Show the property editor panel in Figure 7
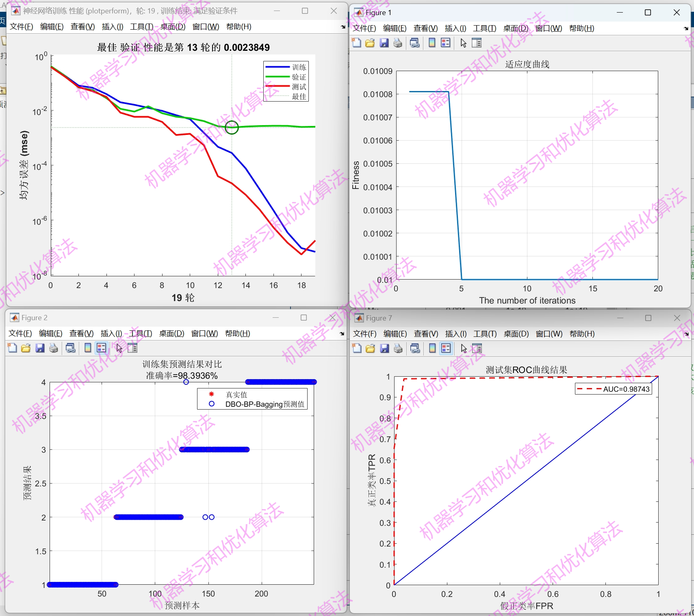 476,349
